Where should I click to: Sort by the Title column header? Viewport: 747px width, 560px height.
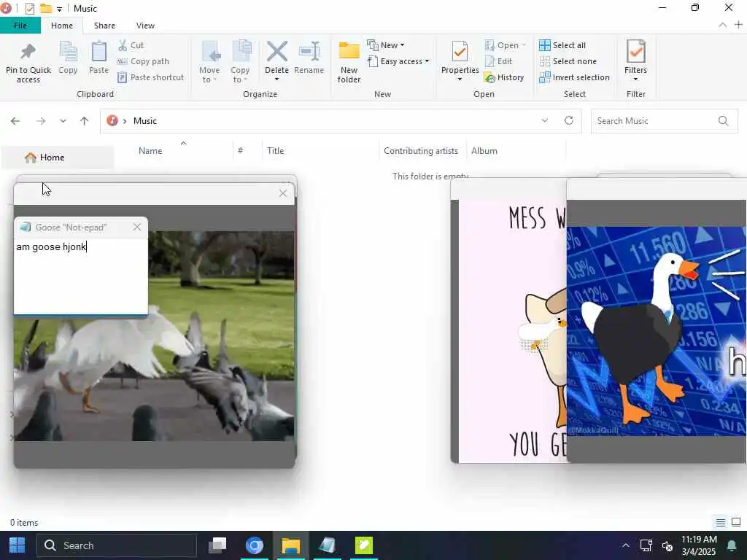tap(275, 151)
